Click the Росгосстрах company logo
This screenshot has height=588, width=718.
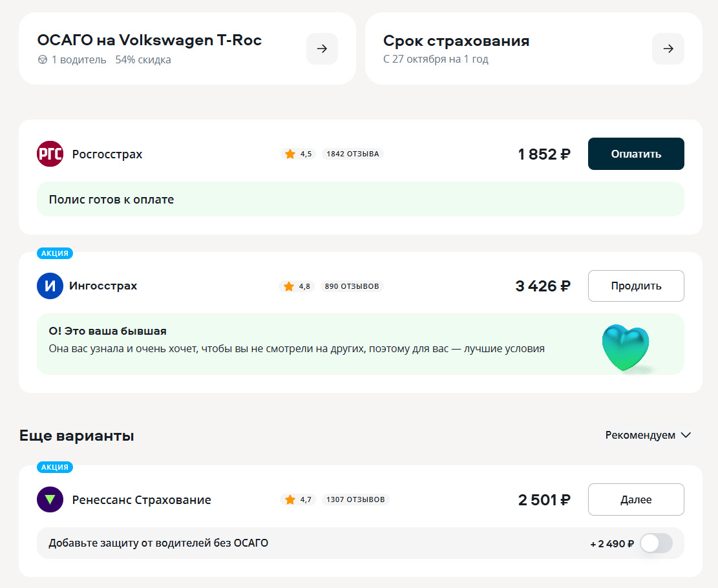coord(50,154)
